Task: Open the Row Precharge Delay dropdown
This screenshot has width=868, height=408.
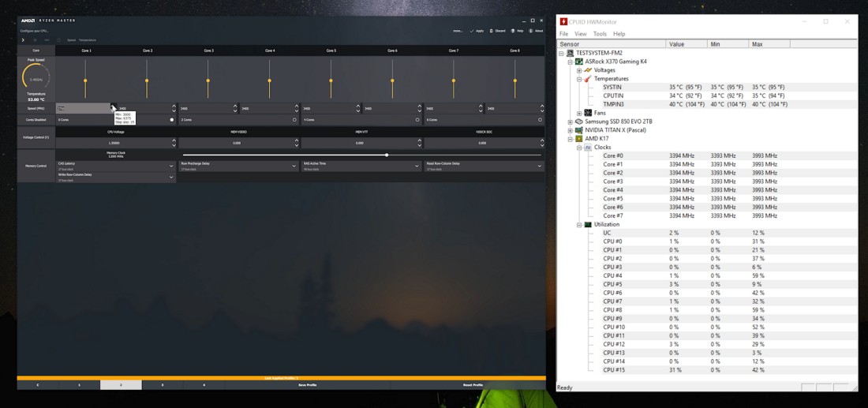Action: (x=294, y=167)
